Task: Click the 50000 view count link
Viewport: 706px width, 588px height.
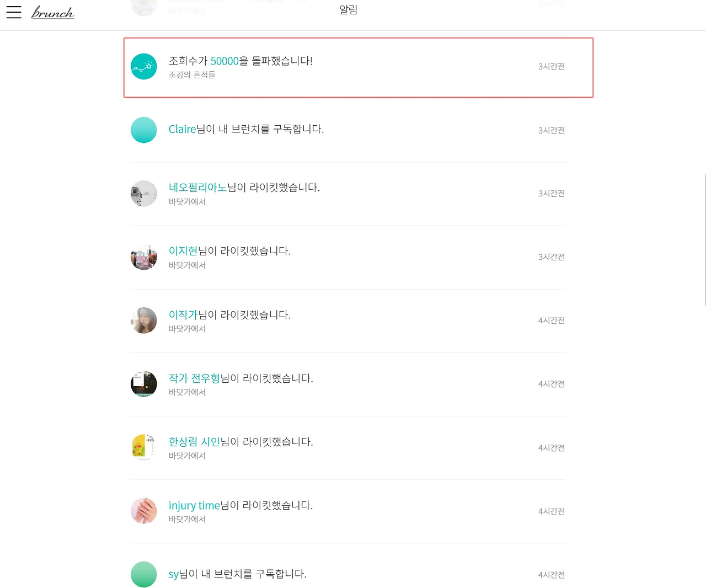Action: tap(224, 61)
